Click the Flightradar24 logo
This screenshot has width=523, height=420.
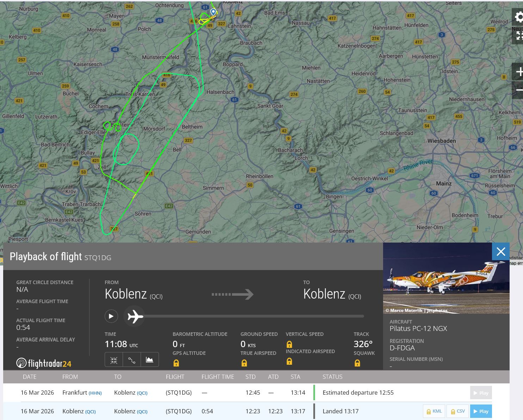click(44, 363)
